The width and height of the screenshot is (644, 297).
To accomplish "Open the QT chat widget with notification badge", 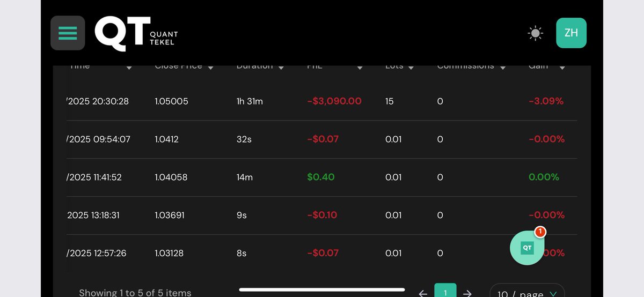I will pos(528,247).
